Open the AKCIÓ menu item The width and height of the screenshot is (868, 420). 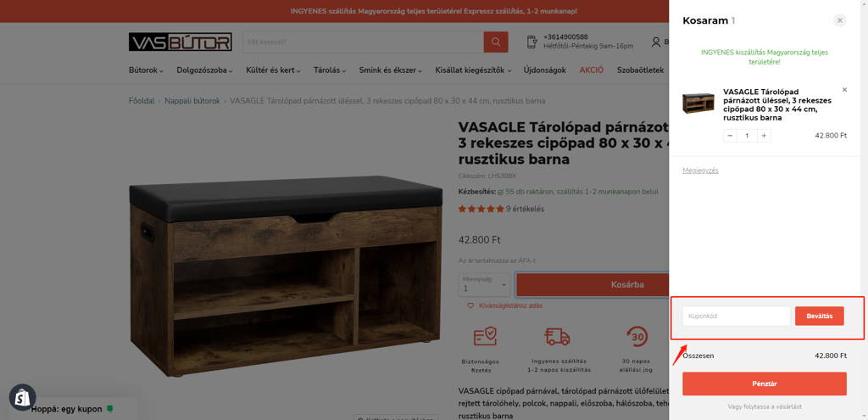(591, 70)
